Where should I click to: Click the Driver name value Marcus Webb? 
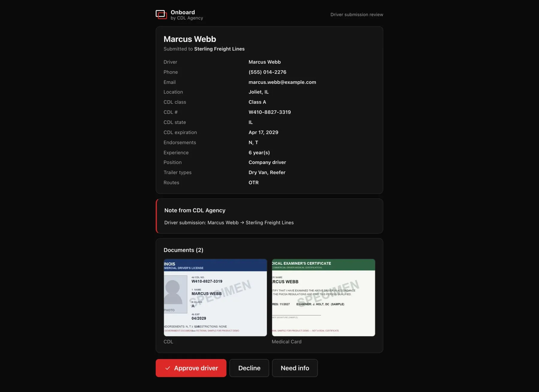[x=265, y=62]
